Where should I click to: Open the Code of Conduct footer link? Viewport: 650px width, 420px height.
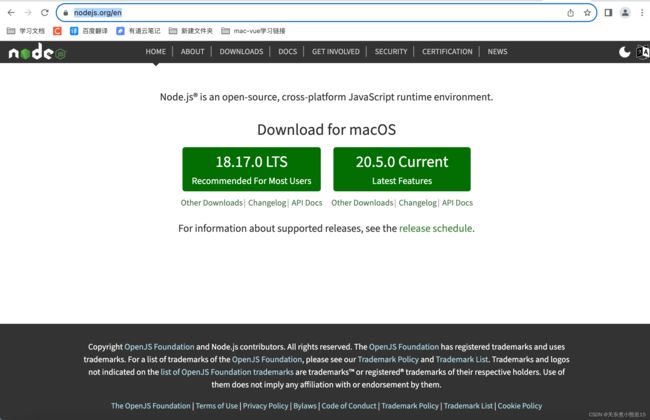(349, 406)
